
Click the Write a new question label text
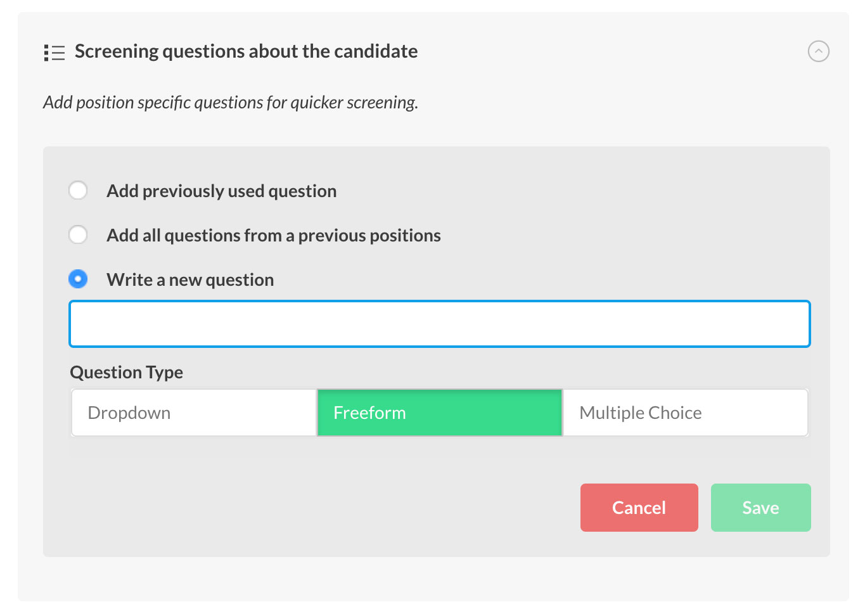click(190, 279)
